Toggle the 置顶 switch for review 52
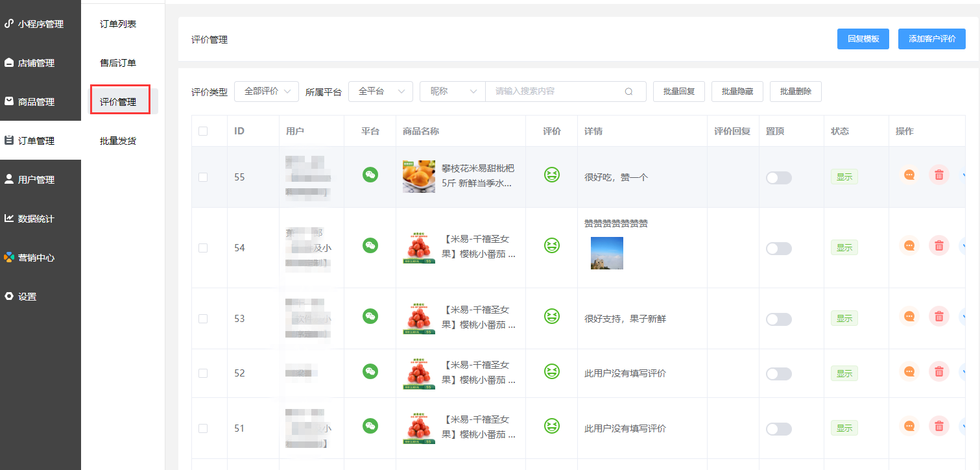The width and height of the screenshot is (980, 470). coord(778,374)
